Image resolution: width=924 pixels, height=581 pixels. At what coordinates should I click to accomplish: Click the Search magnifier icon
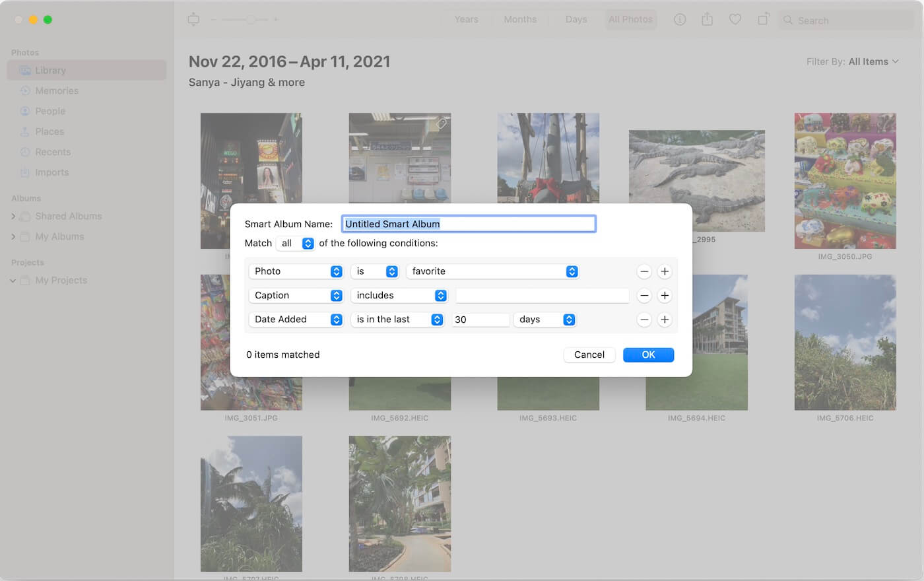click(x=787, y=20)
